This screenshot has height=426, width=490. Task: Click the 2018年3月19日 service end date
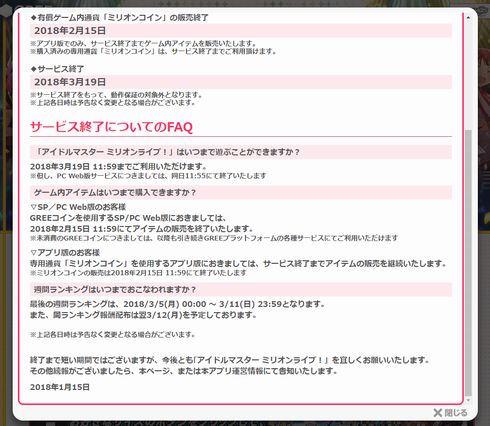(70, 82)
